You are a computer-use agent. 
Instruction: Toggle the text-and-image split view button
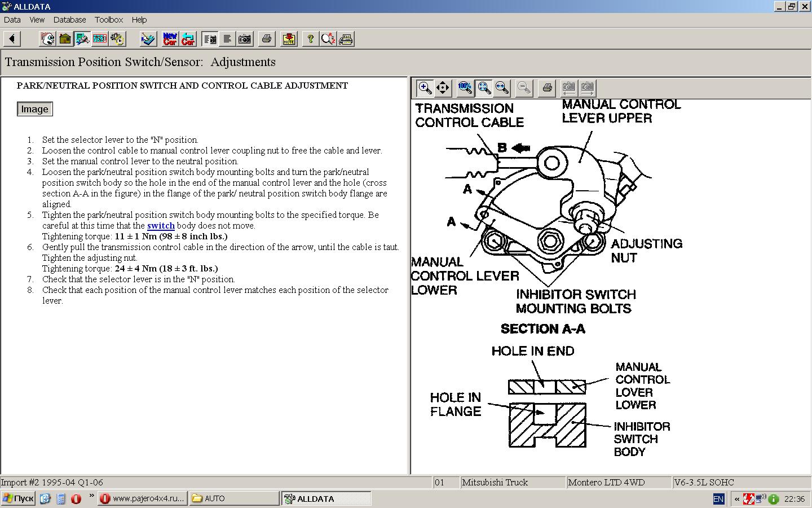pyautogui.click(x=210, y=39)
